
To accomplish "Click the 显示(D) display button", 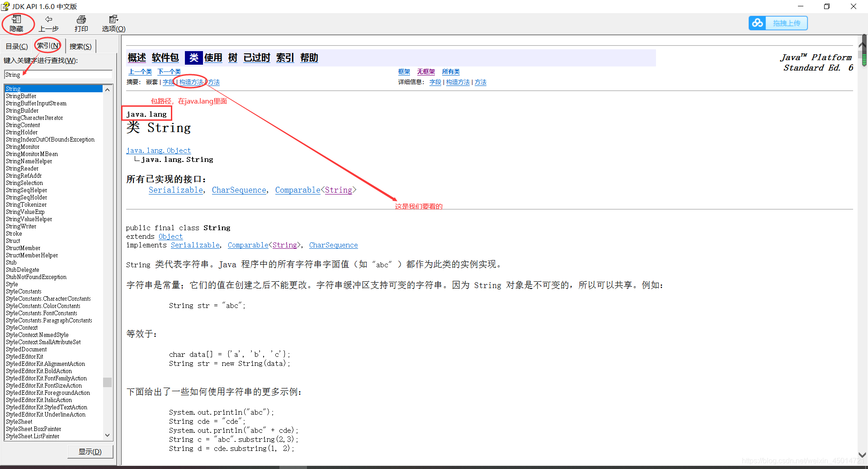I will pos(90,451).
